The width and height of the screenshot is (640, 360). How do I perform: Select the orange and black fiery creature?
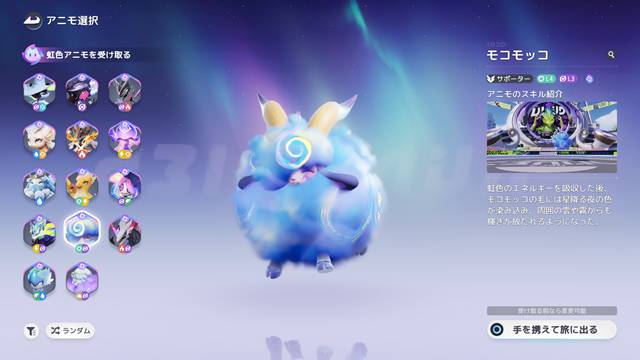(x=82, y=140)
